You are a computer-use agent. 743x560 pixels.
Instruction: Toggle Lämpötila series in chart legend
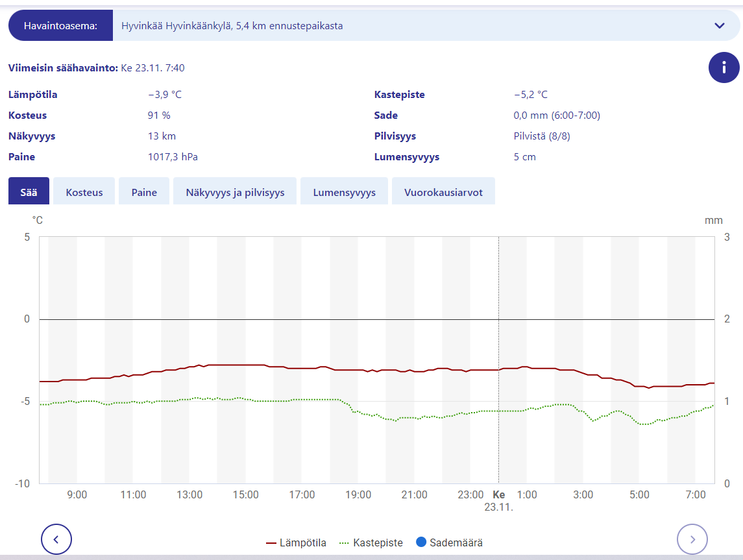point(303,542)
